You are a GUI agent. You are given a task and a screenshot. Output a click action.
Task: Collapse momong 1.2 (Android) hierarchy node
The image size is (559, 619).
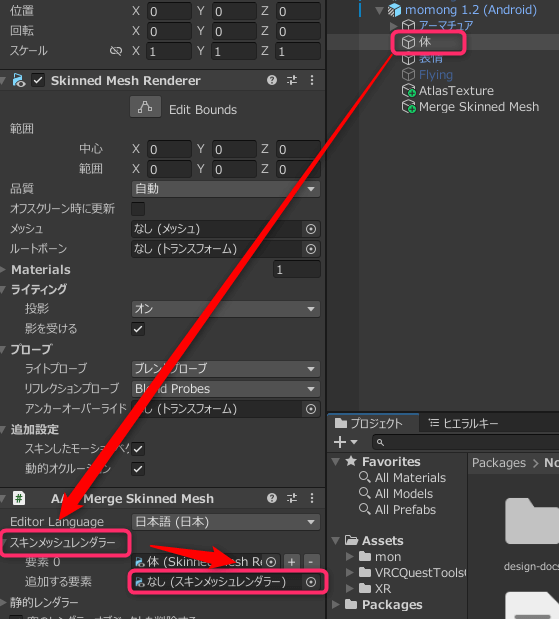click(x=379, y=11)
